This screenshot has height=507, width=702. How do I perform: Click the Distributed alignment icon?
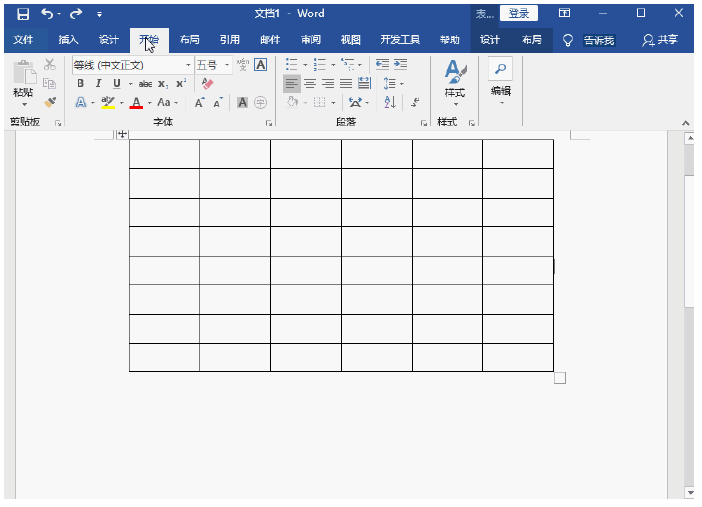coord(364,83)
